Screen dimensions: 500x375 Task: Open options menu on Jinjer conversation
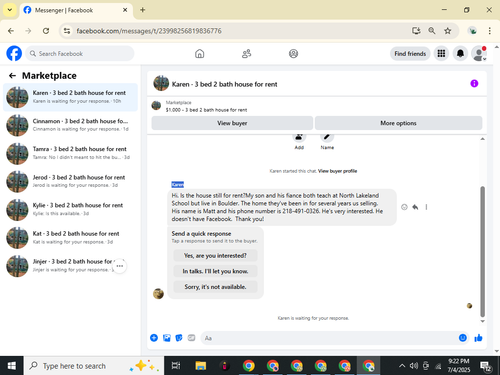(120, 266)
